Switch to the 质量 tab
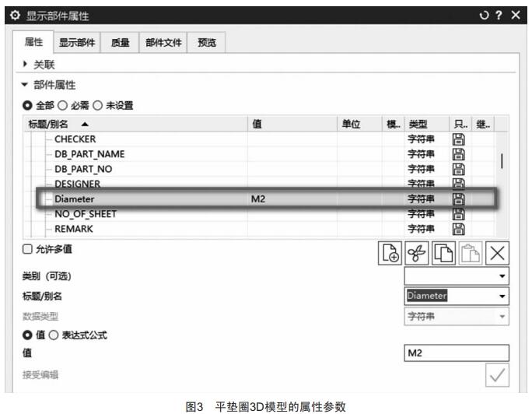Screen dimensions: 532x414 point(120,43)
